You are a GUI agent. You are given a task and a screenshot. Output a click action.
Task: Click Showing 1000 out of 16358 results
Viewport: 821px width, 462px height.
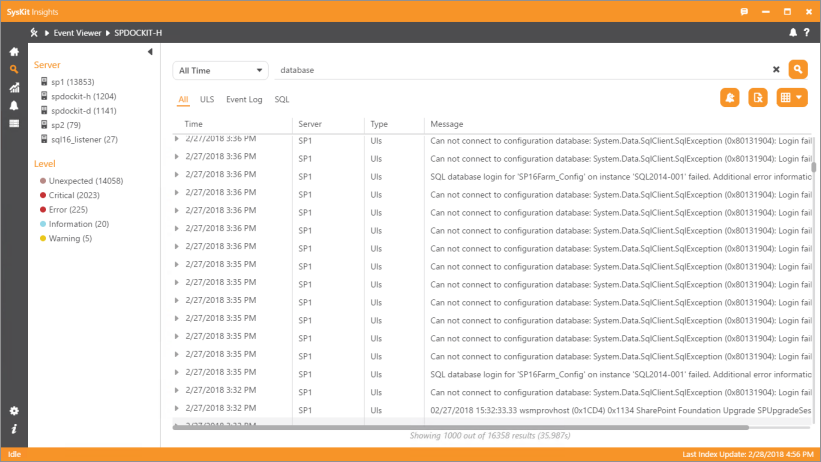pyautogui.click(x=490, y=436)
